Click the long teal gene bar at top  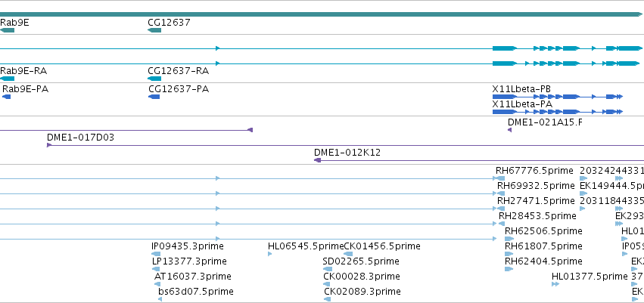coord(321,14)
